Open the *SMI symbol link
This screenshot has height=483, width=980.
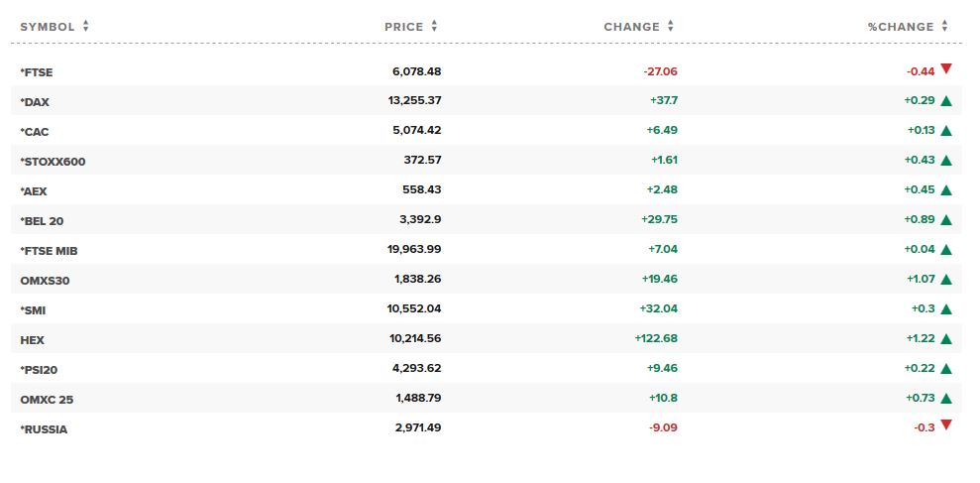(33, 310)
